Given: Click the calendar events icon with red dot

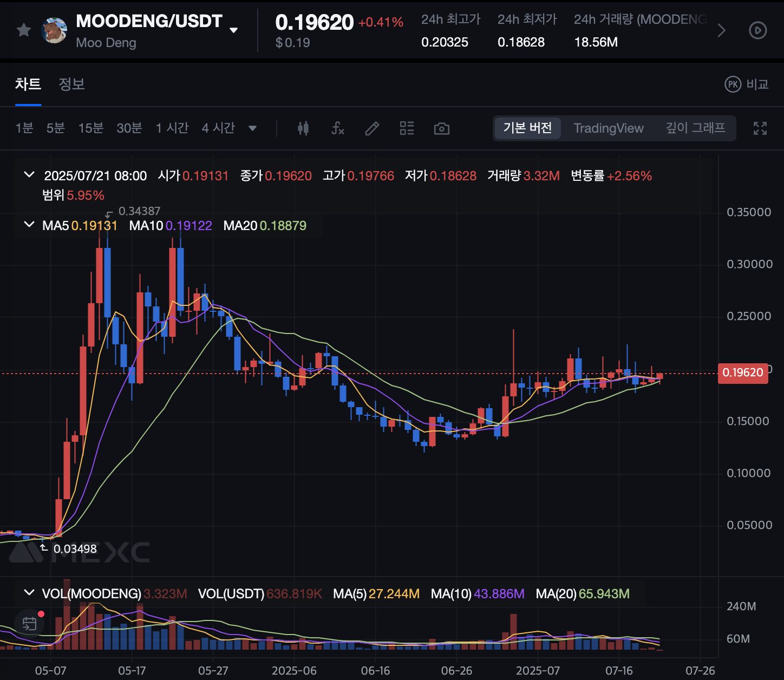Looking at the screenshot, I should [30, 624].
